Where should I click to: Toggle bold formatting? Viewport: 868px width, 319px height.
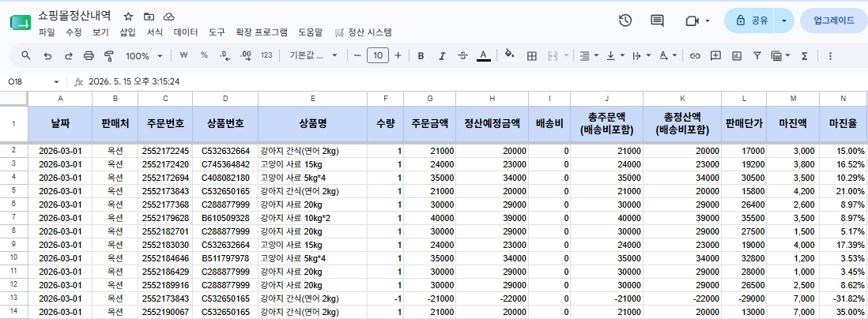click(x=421, y=55)
